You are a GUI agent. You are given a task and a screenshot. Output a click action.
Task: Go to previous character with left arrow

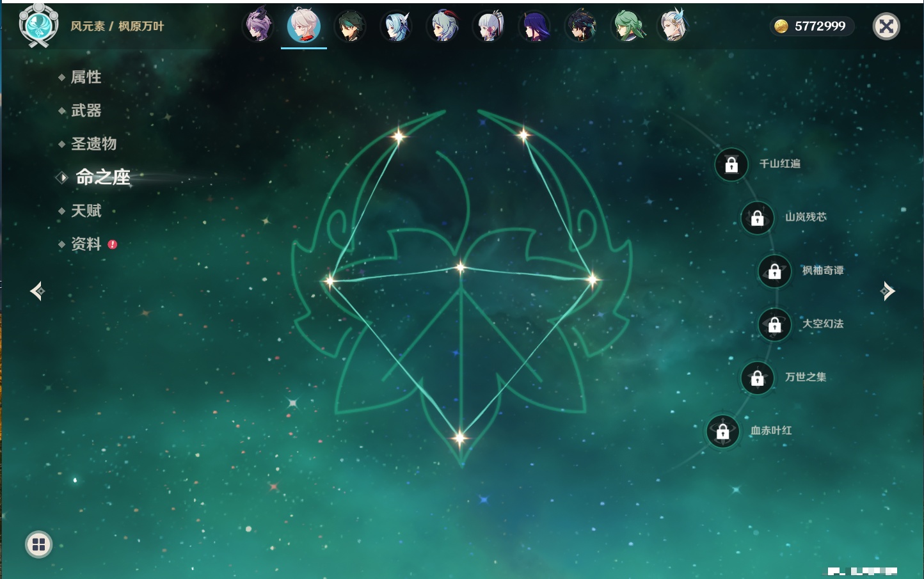[x=38, y=291]
